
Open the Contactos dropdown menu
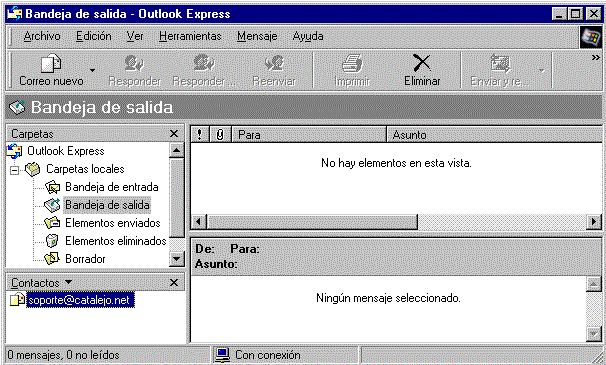tap(68, 282)
